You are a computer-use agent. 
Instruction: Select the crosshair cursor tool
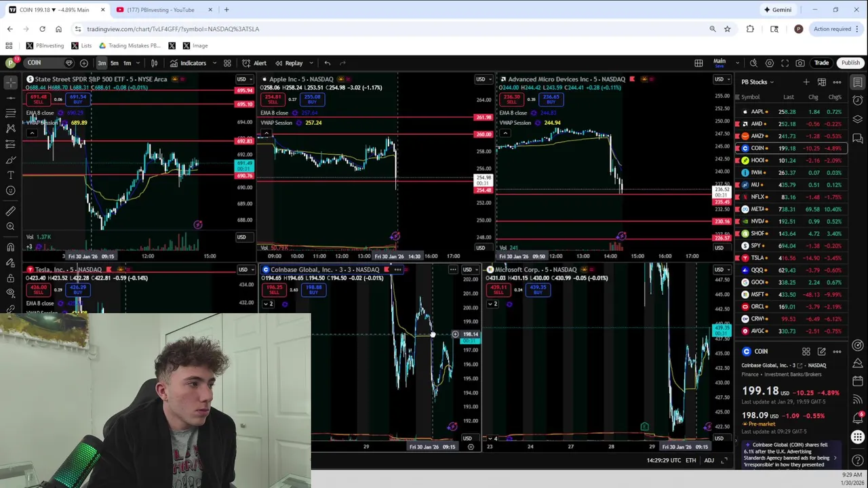click(x=11, y=82)
